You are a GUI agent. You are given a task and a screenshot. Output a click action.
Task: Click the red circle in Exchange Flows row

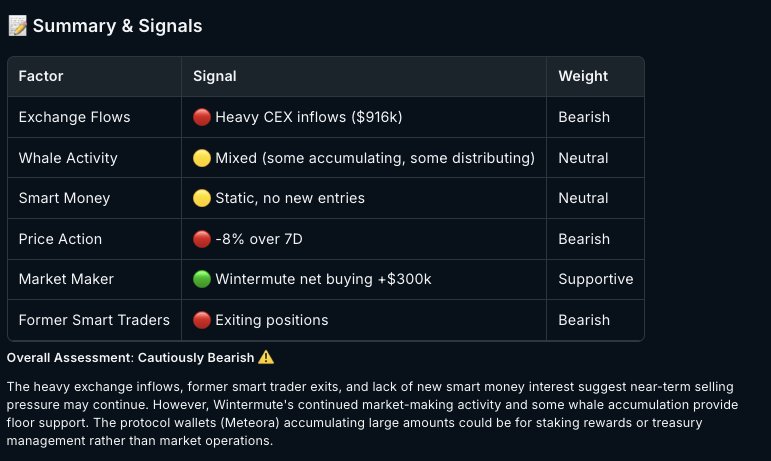(202, 117)
